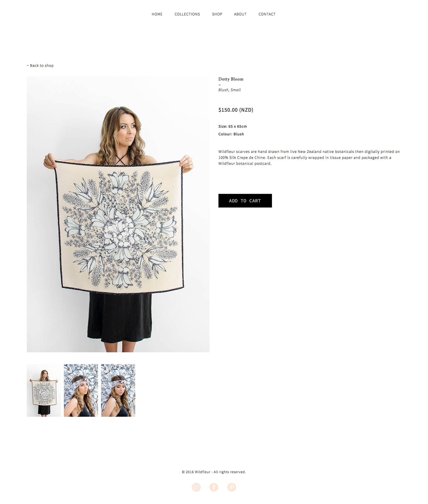The height and width of the screenshot is (504, 428).
Task: Click the Size: 65 x 65cm line
Action: 233,126
